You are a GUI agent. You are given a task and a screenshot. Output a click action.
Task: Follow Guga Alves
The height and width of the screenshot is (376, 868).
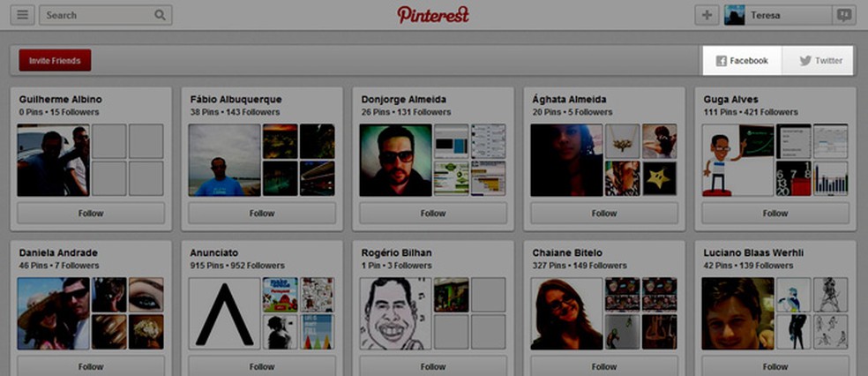tap(775, 214)
